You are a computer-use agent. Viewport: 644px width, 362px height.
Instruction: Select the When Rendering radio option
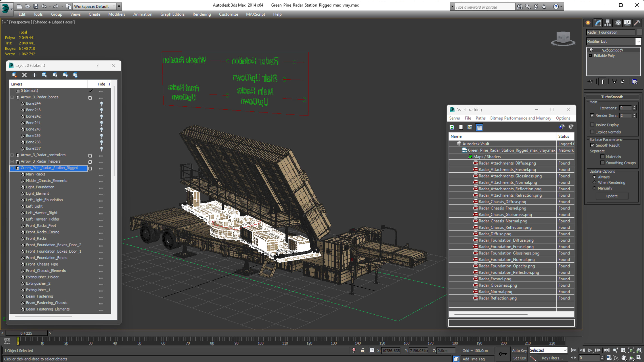coord(594,182)
